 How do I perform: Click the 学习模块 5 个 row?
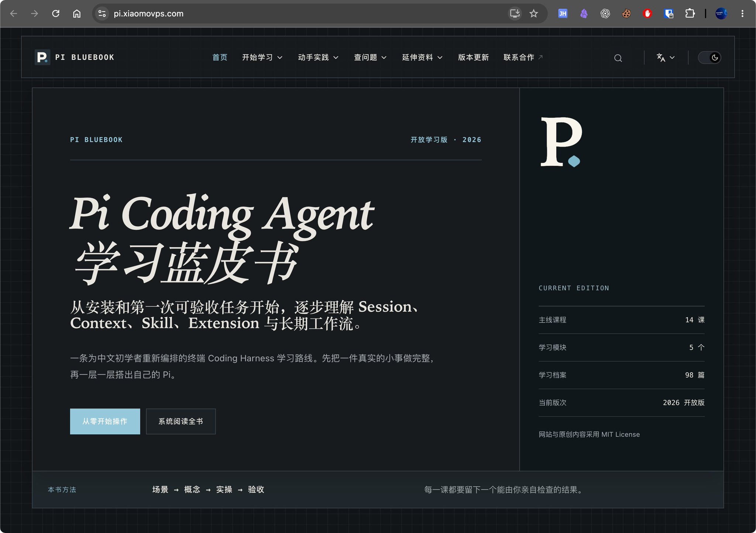(622, 348)
